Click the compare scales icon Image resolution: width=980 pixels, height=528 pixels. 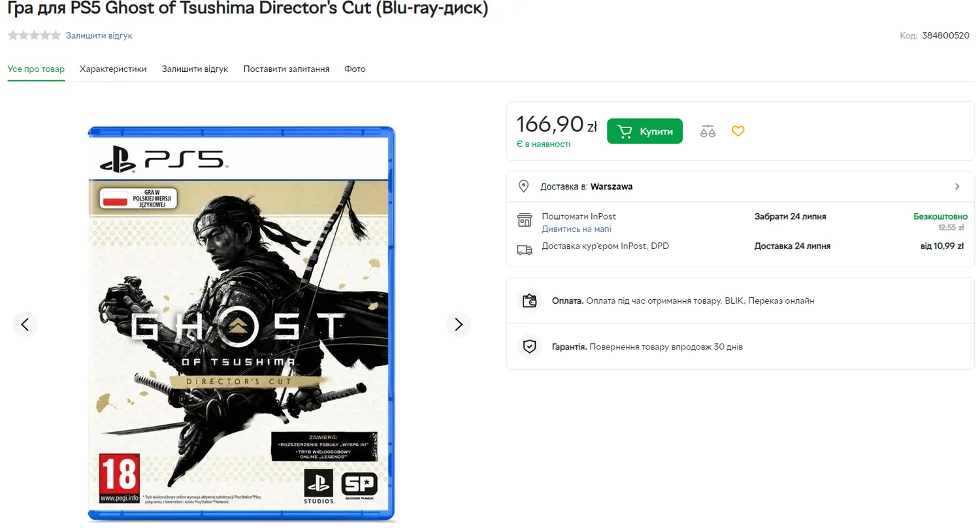pyautogui.click(x=708, y=131)
